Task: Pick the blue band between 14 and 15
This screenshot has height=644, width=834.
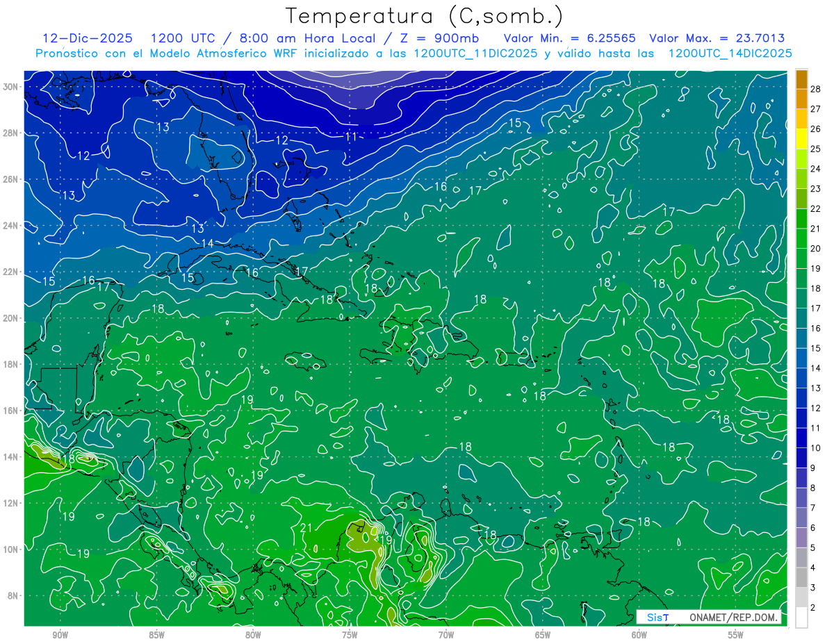Action: click(x=801, y=358)
